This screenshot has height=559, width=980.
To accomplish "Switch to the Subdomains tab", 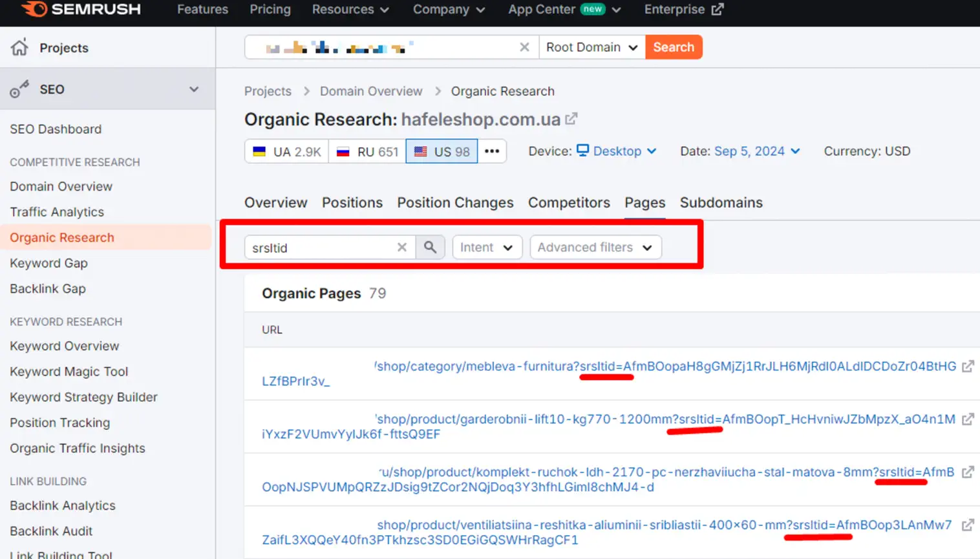I will pyautogui.click(x=721, y=202).
